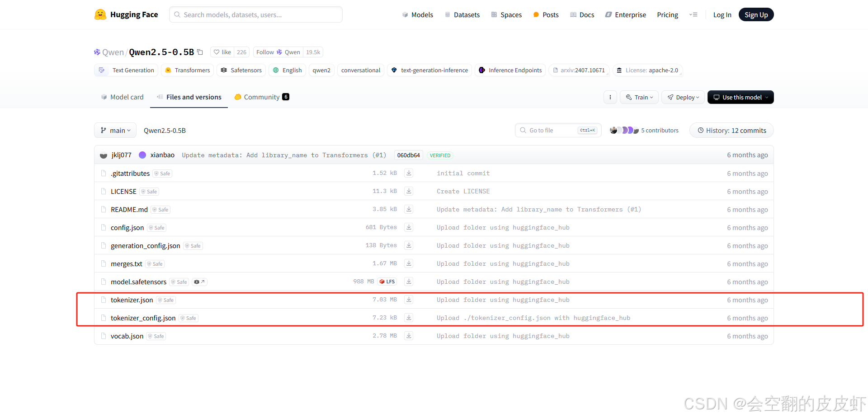Download the README.md file
Image resolution: width=868 pixels, height=418 pixels.
click(409, 209)
